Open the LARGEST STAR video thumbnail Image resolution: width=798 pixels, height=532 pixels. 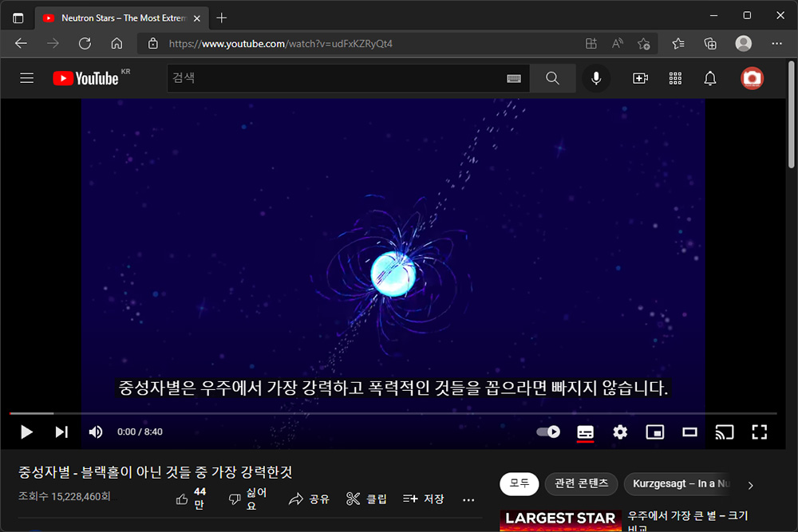pyautogui.click(x=560, y=521)
